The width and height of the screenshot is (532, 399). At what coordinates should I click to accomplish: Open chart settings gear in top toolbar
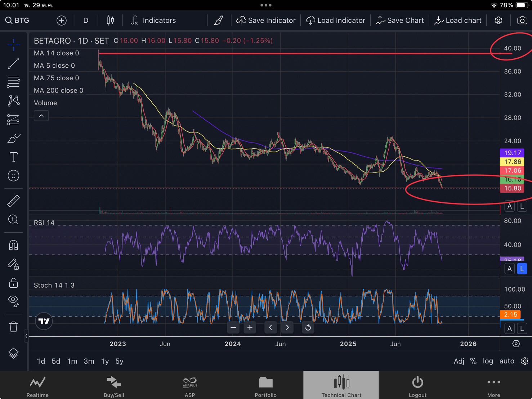(x=499, y=21)
